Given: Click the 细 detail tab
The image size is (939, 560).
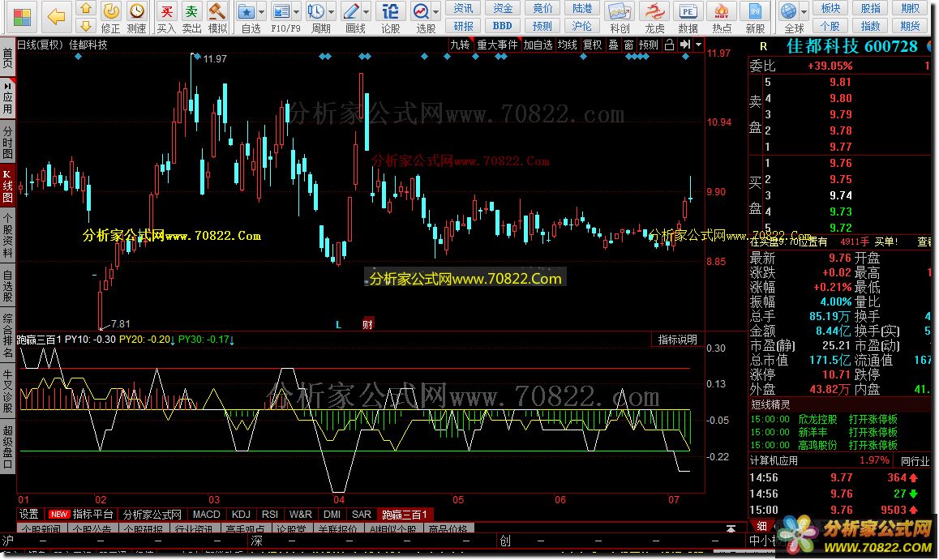Looking at the screenshot, I should [x=761, y=526].
